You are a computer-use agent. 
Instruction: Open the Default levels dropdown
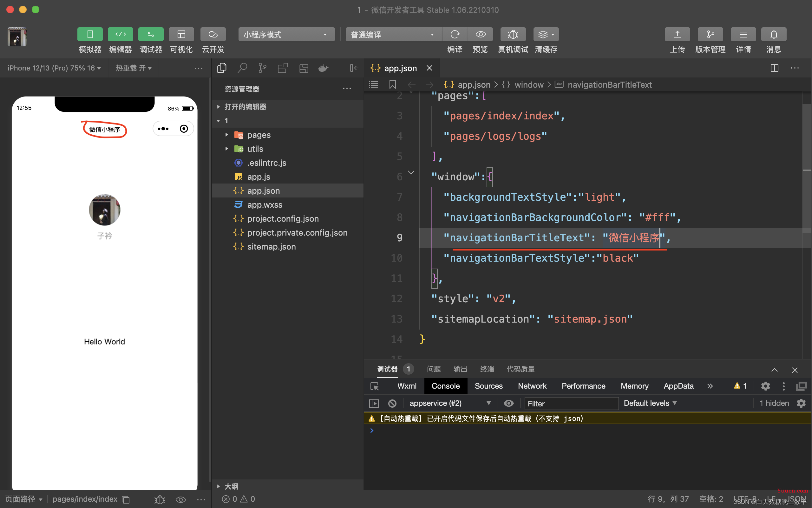(x=650, y=403)
